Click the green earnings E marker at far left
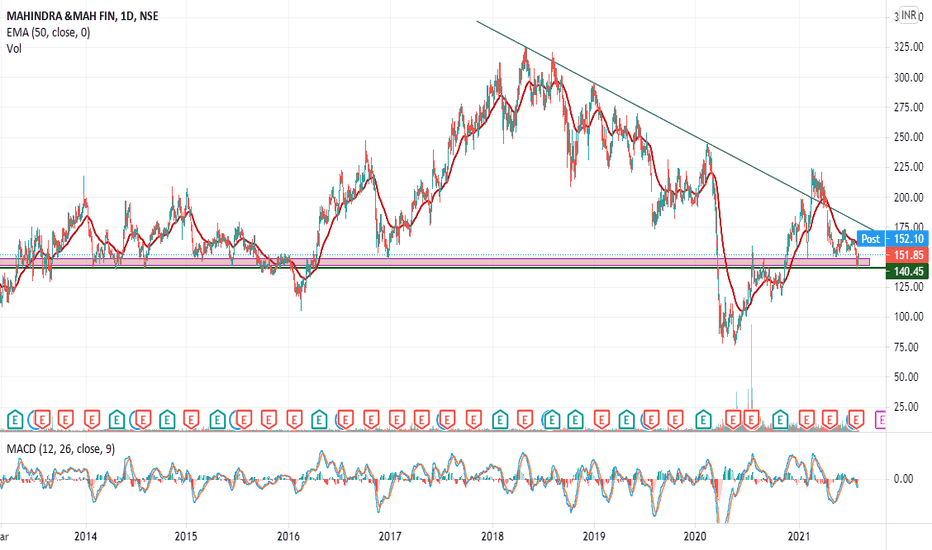Image resolution: width=932 pixels, height=550 pixels. 15,420
